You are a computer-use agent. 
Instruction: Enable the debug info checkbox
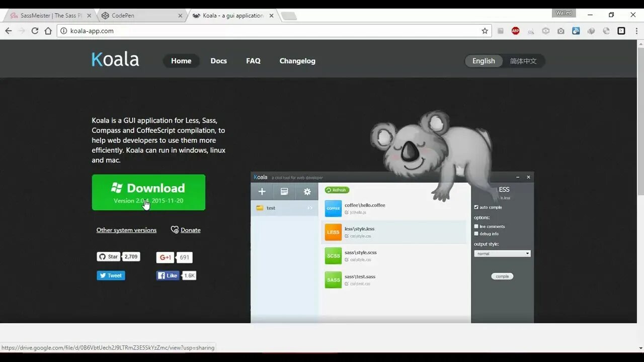[x=476, y=234]
